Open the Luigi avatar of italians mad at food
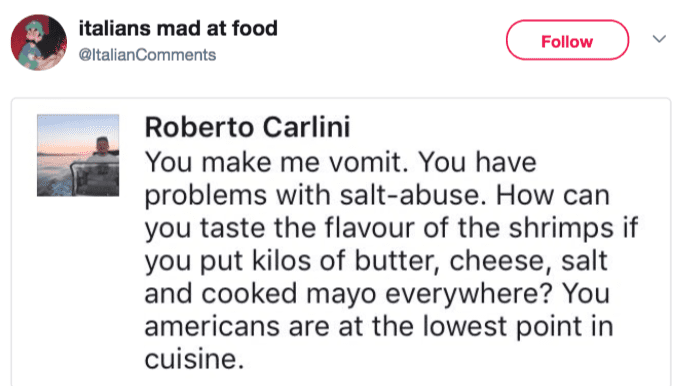The height and width of the screenshot is (386, 674). point(39,43)
